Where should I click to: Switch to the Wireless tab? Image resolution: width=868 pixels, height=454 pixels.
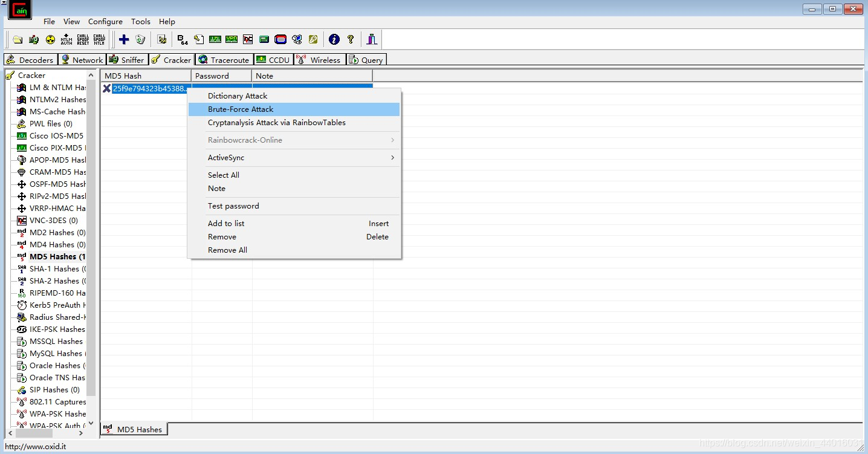click(x=320, y=60)
